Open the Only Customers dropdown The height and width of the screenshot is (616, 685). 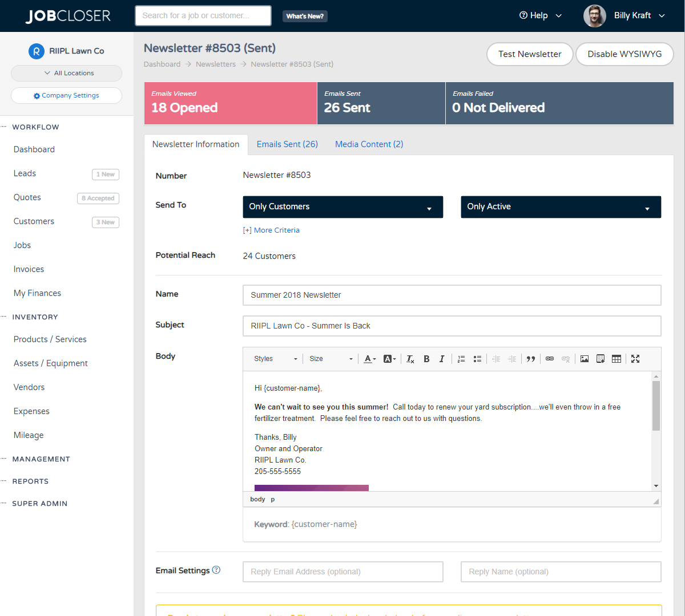pyautogui.click(x=342, y=207)
